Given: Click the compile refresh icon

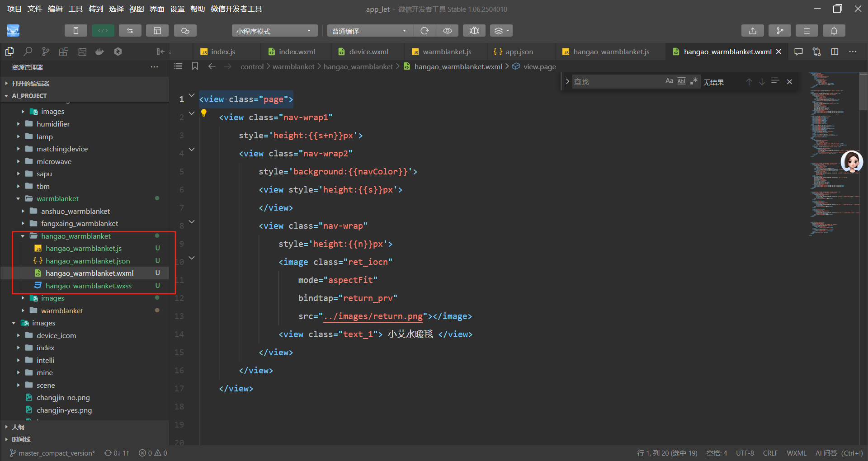Looking at the screenshot, I should [425, 31].
